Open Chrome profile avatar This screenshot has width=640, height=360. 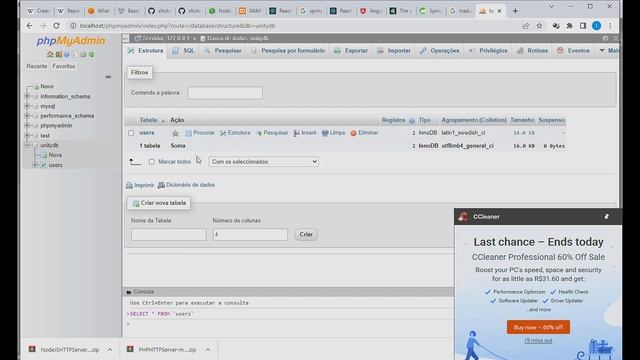596,26
